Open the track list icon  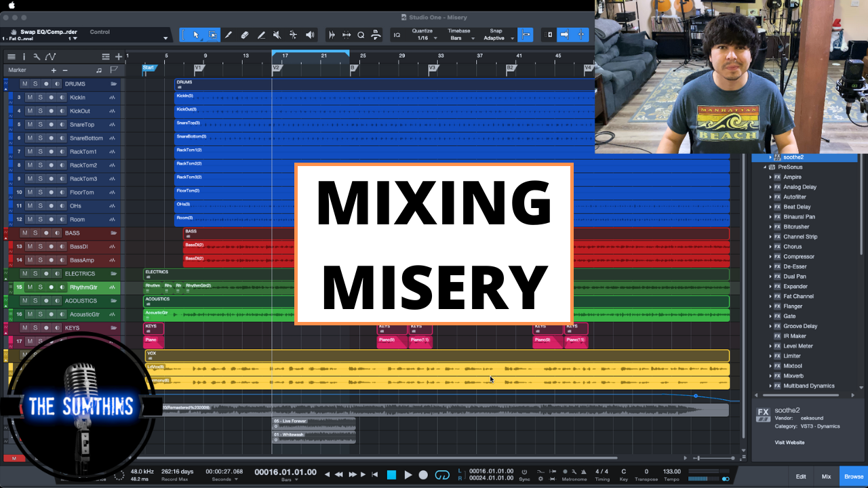pyautogui.click(x=12, y=57)
